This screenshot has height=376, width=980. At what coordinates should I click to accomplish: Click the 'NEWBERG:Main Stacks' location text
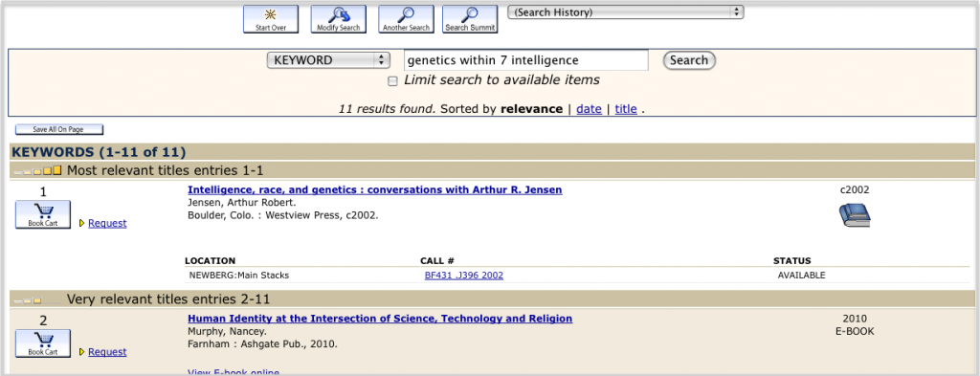coord(238,275)
